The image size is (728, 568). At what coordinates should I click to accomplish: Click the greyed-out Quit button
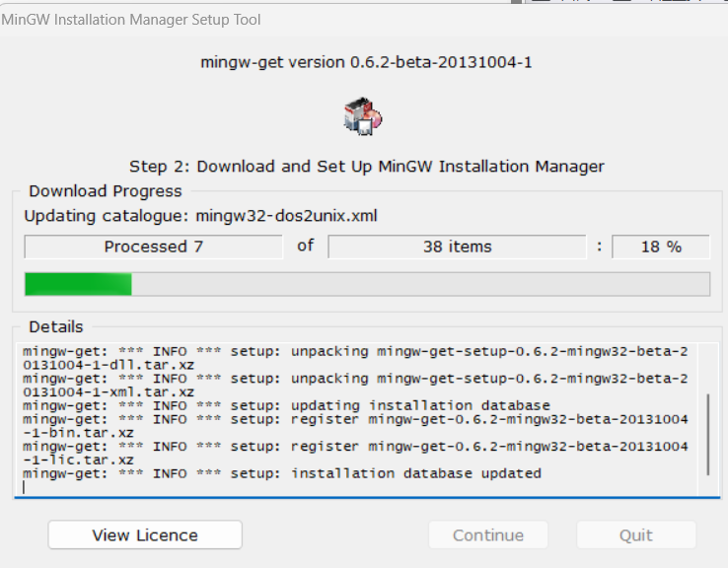636,535
